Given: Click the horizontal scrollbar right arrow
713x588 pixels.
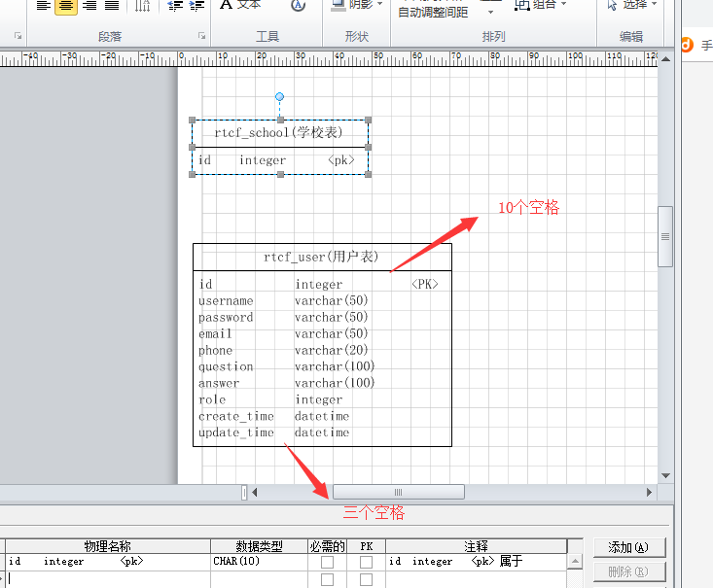Looking at the screenshot, I should 649,492.
